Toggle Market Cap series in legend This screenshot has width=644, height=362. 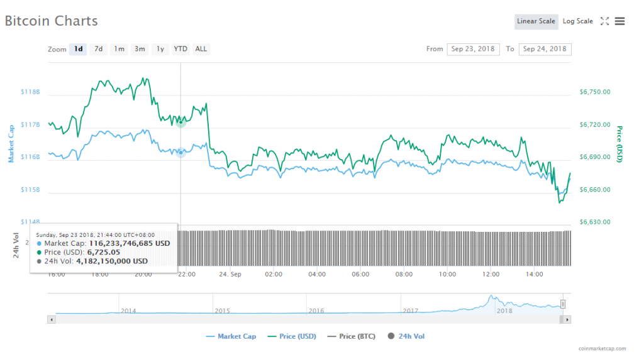pyautogui.click(x=231, y=336)
